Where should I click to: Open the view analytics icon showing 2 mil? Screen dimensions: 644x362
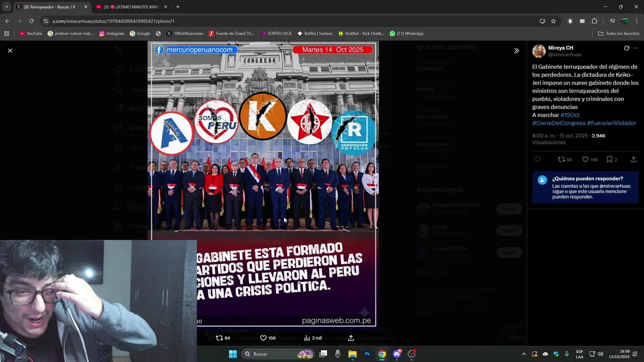pos(307,338)
